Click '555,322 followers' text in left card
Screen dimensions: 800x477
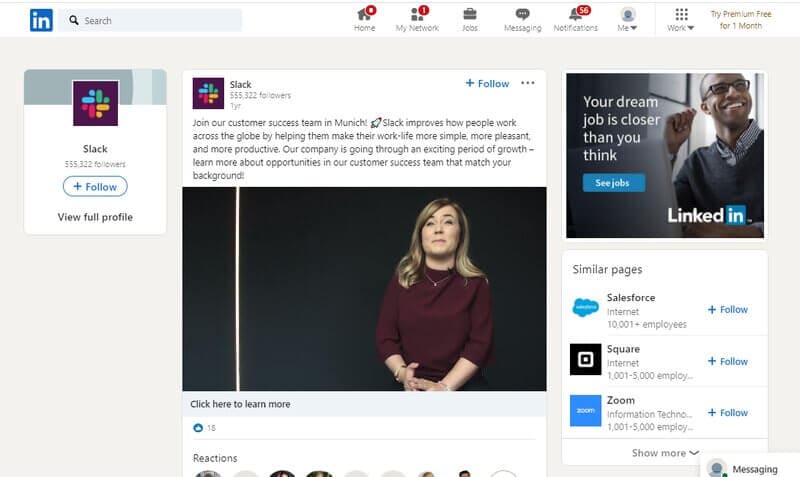[95, 164]
